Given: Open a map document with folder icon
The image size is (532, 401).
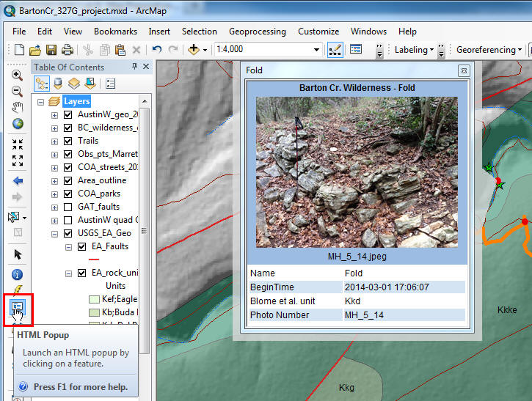Looking at the screenshot, I should pyautogui.click(x=35, y=50).
